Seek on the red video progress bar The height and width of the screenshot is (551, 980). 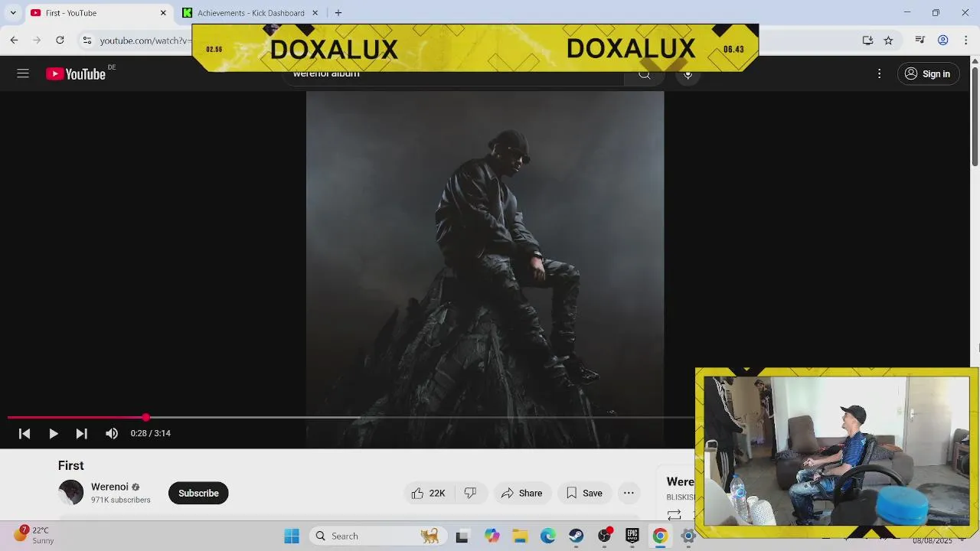(x=351, y=418)
